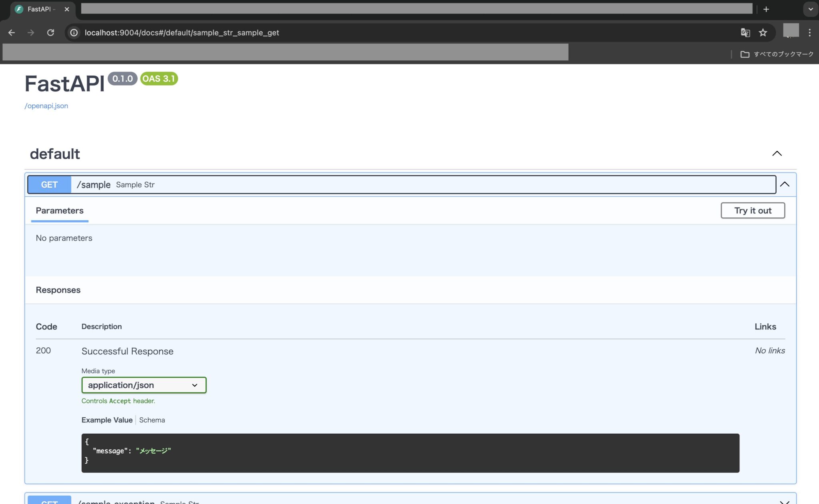The height and width of the screenshot is (504, 819).
Task: Open the application/json media type dropdown
Action: pos(144,385)
